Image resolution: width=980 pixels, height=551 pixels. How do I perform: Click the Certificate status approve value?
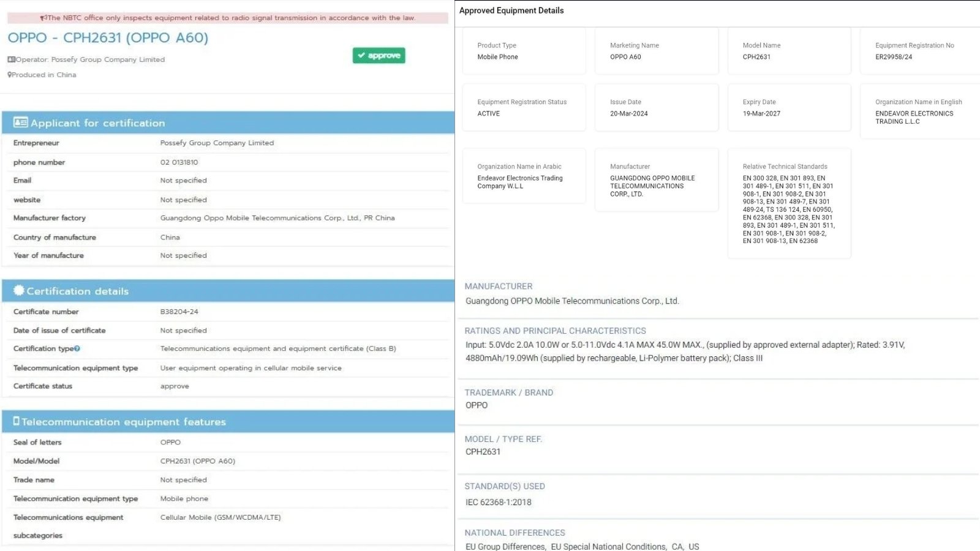pyautogui.click(x=175, y=386)
